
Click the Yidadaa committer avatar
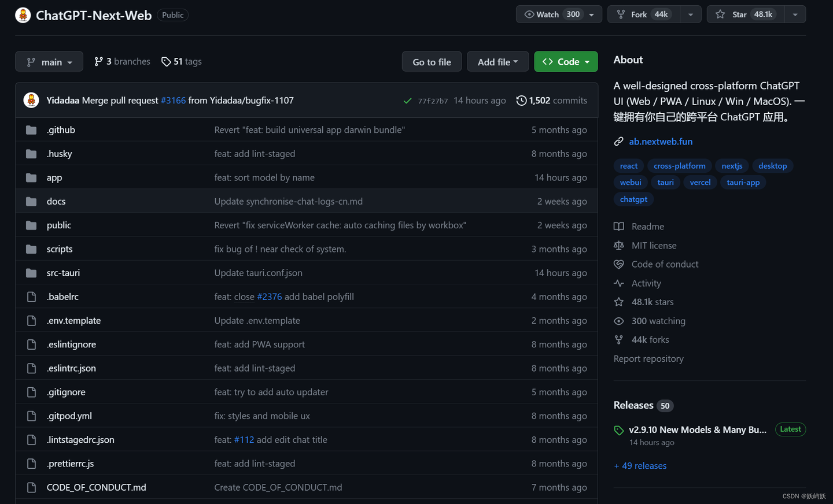tap(31, 100)
